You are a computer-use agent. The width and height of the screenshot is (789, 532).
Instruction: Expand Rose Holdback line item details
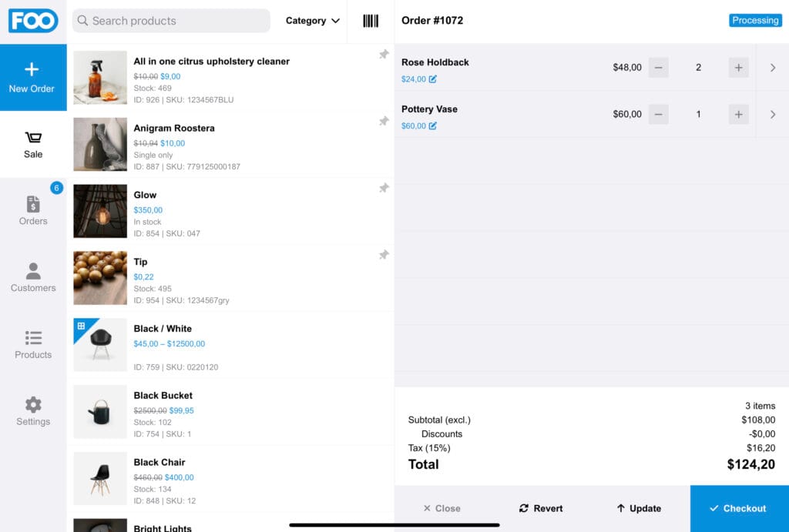tap(773, 68)
